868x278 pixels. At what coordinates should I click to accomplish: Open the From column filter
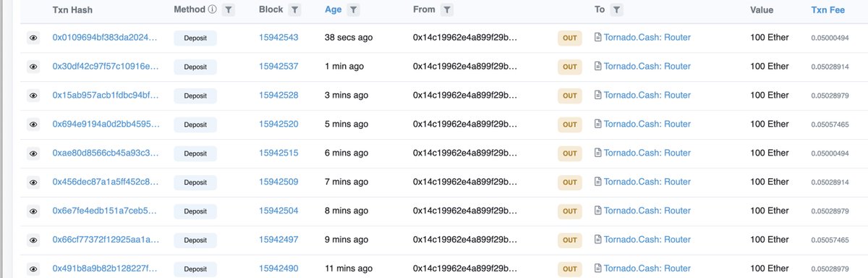click(448, 10)
